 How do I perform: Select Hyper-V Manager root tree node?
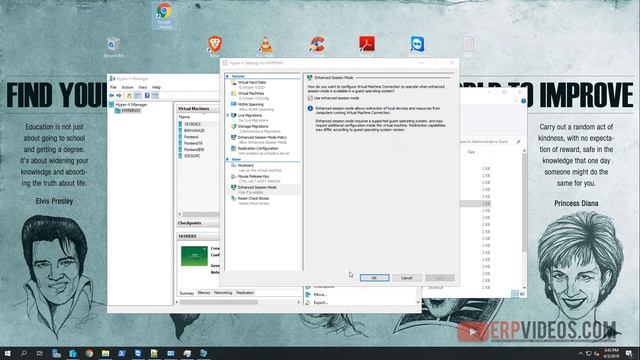(131, 105)
